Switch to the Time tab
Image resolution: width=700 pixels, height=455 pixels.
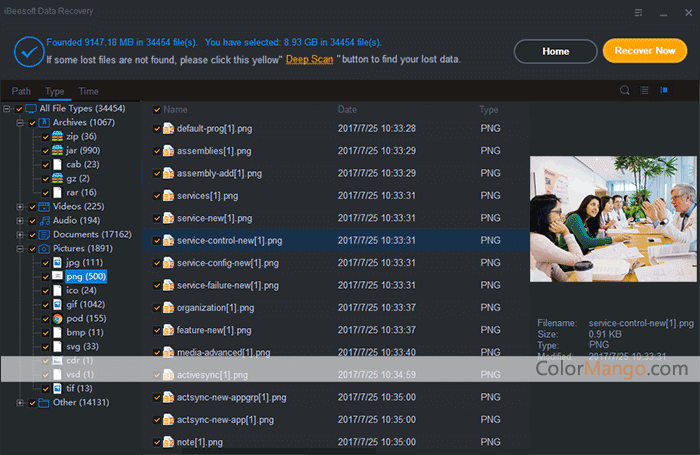[88, 91]
